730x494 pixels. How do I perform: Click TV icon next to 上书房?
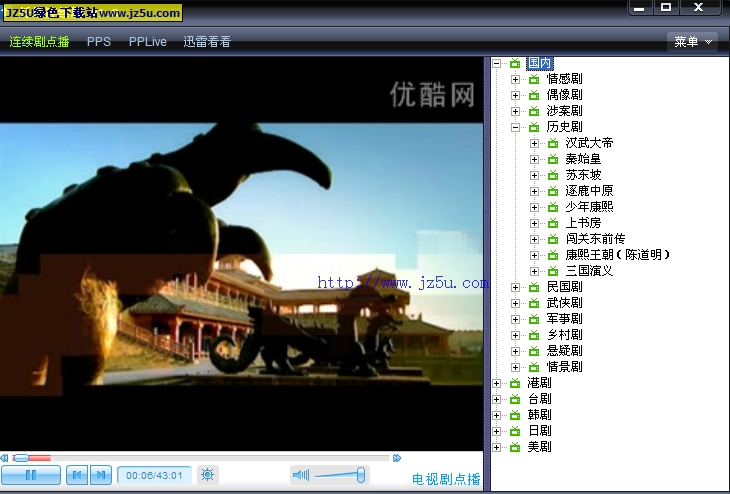point(553,223)
